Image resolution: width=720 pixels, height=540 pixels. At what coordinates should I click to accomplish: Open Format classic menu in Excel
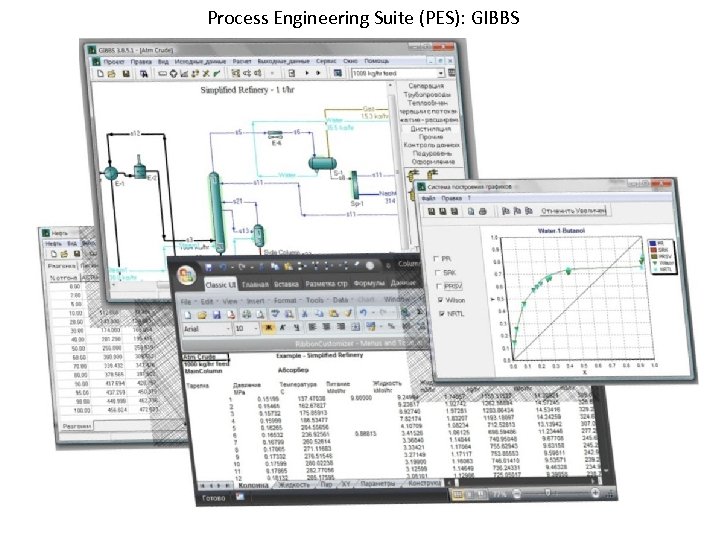pyautogui.click(x=285, y=300)
